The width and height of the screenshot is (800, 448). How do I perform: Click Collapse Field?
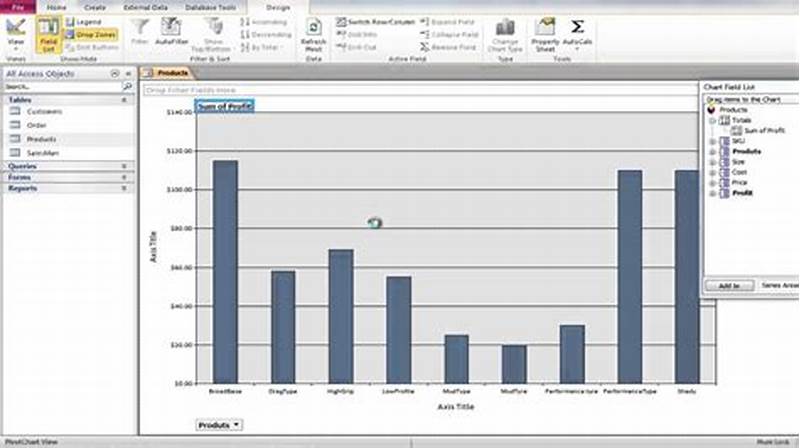449,35
